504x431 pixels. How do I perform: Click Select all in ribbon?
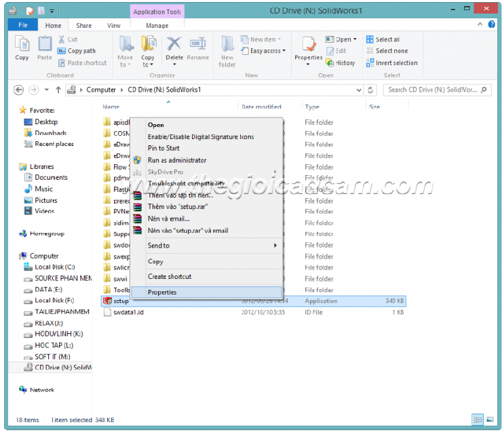point(383,39)
